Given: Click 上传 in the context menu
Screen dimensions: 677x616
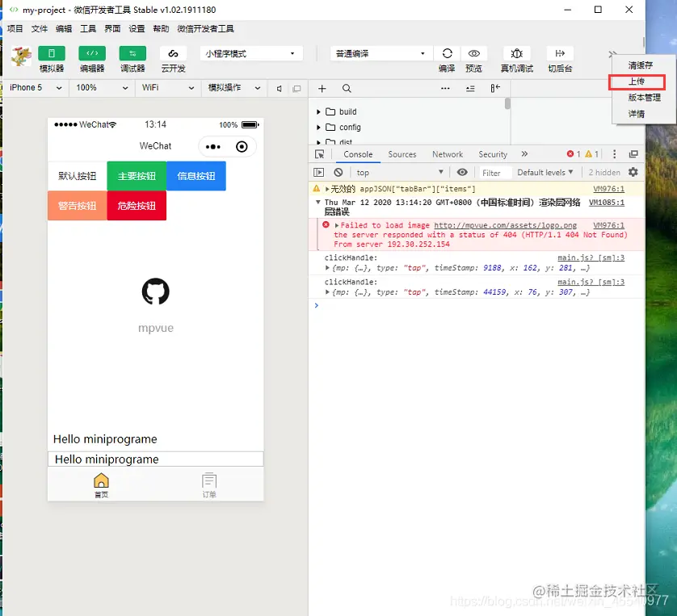Looking at the screenshot, I should (x=636, y=81).
